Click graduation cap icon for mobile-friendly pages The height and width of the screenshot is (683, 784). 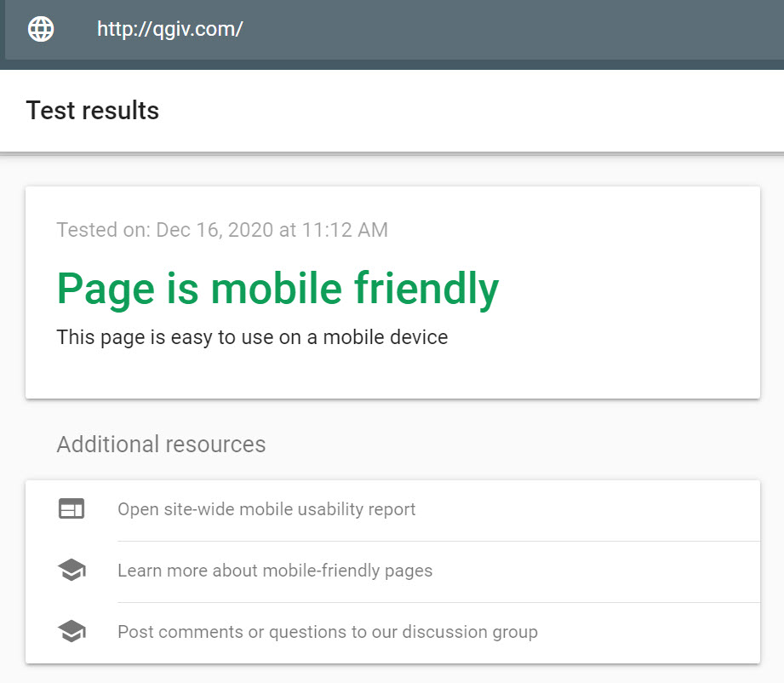tap(72, 570)
